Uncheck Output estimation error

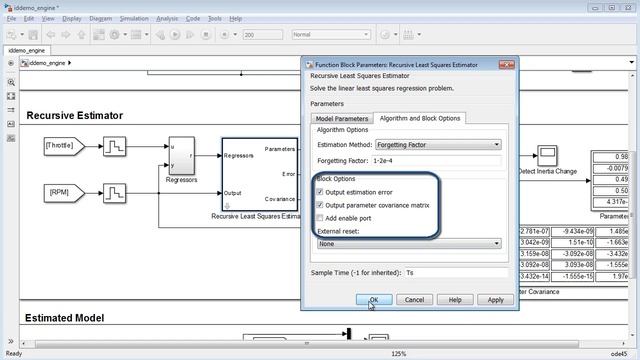[x=320, y=192]
